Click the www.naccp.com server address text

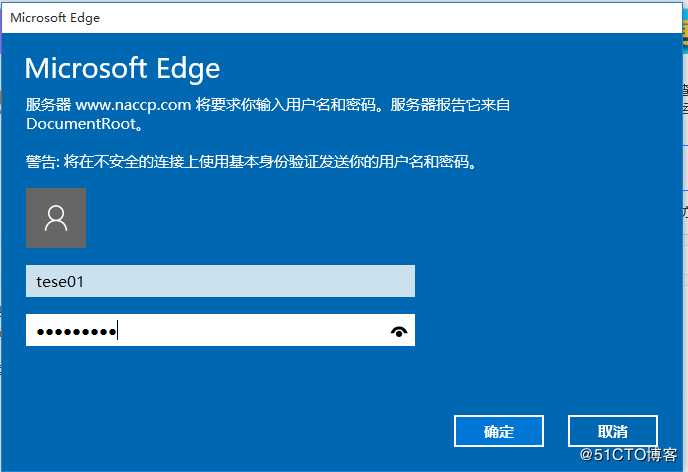pyautogui.click(x=133, y=105)
